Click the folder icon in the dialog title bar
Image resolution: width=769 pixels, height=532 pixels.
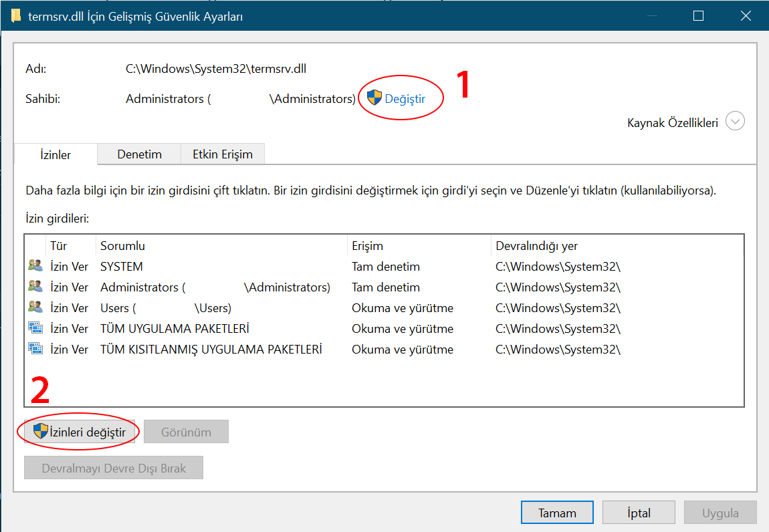pyautogui.click(x=17, y=15)
